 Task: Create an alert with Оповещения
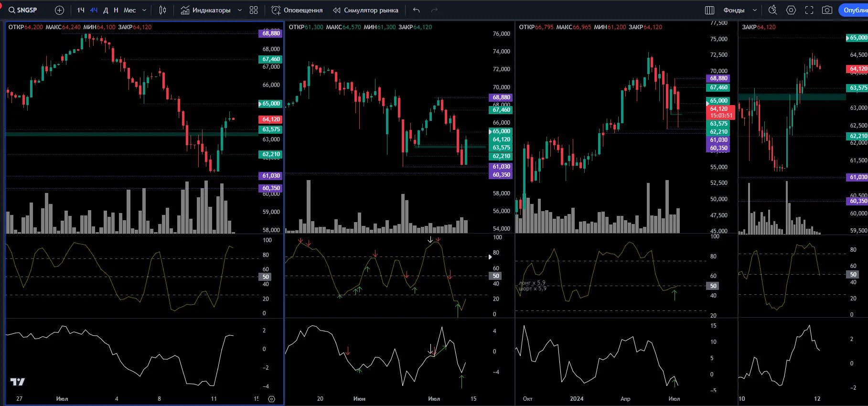click(x=297, y=10)
